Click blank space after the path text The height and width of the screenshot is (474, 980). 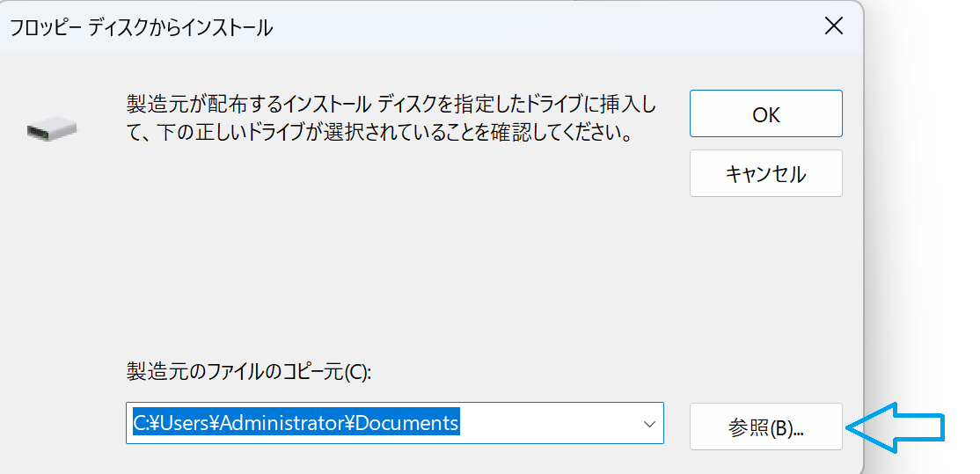click(x=545, y=424)
